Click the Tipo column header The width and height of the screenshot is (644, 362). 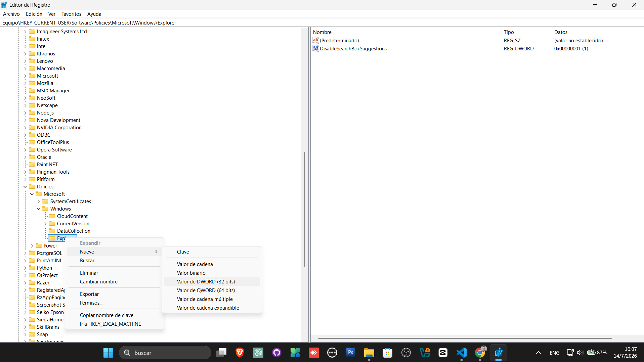(x=527, y=32)
